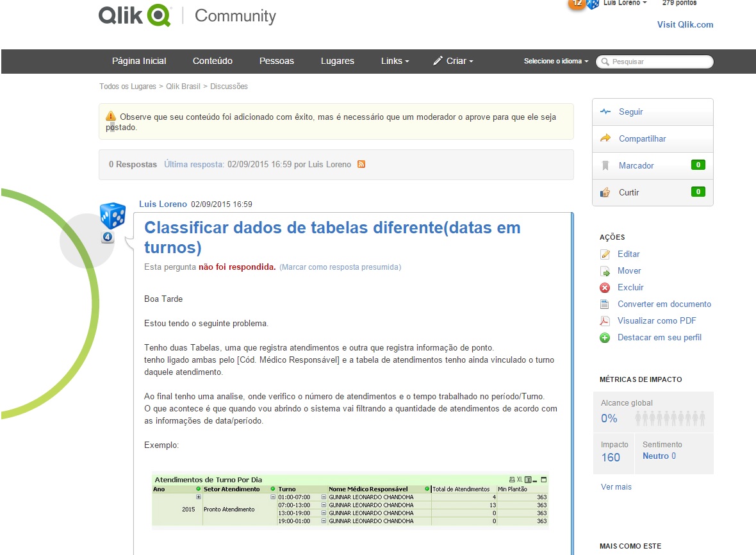The image size is (756, 555).
Task: Click the Marcador count badge showing 0
Action: point(698,165)
